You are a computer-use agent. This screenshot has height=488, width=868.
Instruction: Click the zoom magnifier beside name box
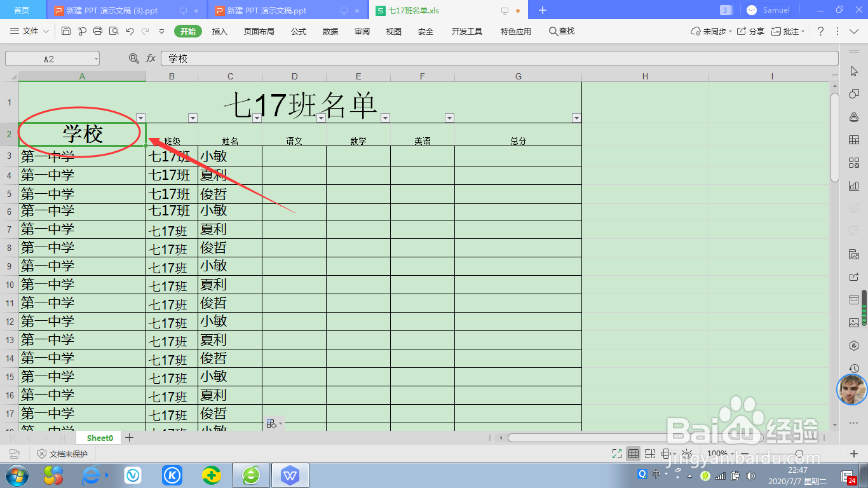(x=134, y=58)
